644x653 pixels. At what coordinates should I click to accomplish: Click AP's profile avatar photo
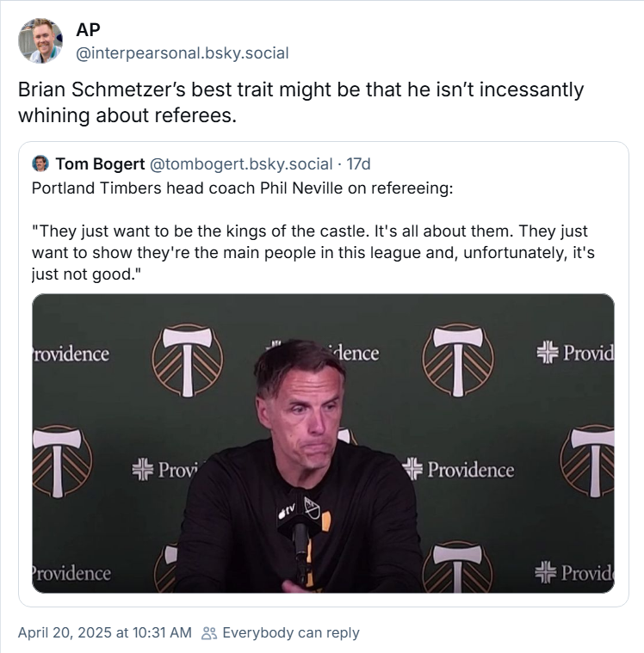coord(40,40)
